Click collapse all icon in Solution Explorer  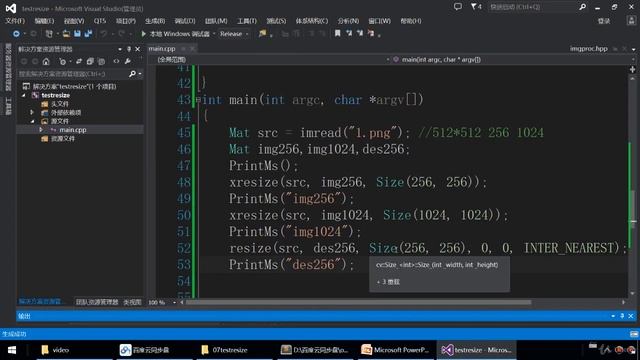point(90,61)
